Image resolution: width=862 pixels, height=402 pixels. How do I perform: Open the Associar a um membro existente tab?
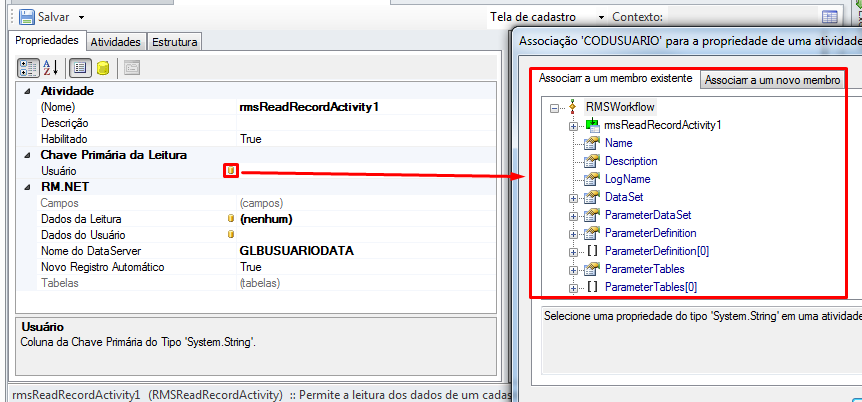point(615,78)
